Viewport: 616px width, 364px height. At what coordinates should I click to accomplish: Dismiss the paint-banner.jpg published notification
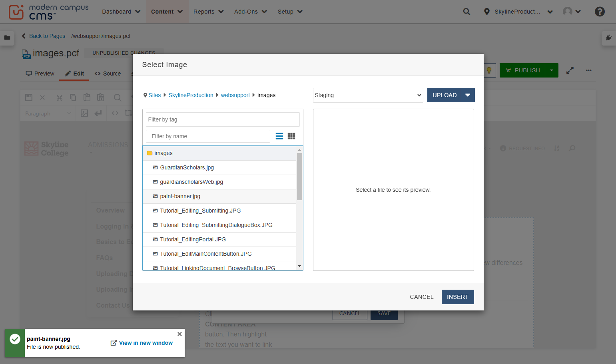pyautogui.click(x=180, y=334)
